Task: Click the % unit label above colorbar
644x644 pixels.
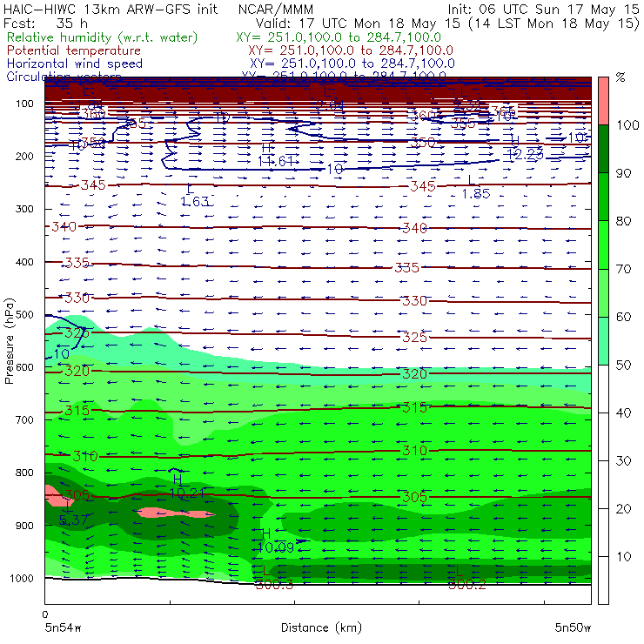Action: coord(621,77)
